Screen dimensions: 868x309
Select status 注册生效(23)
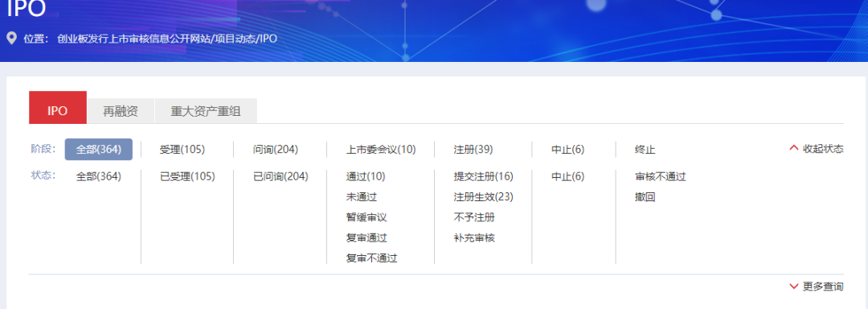483,197
